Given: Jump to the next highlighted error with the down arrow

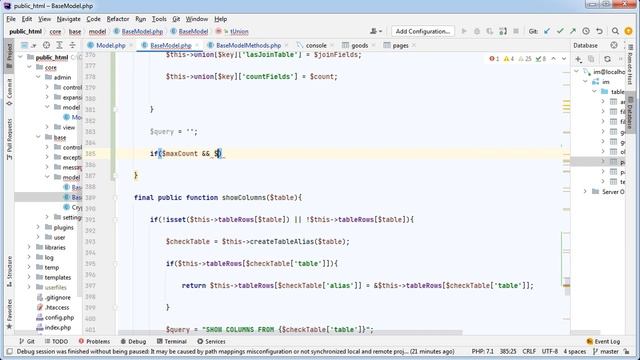Looking at the screenshot, I should point(564,59).
